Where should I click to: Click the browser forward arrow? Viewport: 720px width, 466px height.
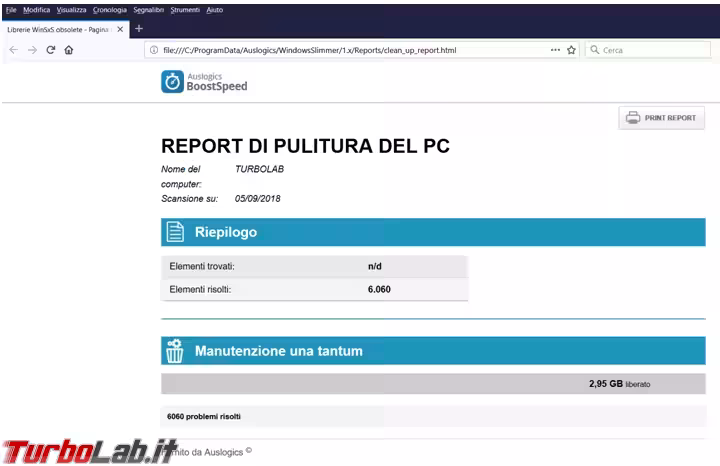point(32,49)
